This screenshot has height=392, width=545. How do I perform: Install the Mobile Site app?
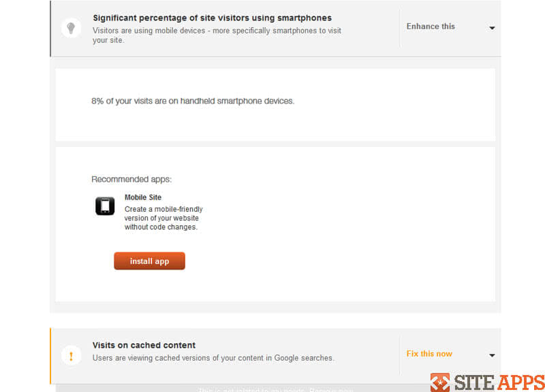point(149,261)
